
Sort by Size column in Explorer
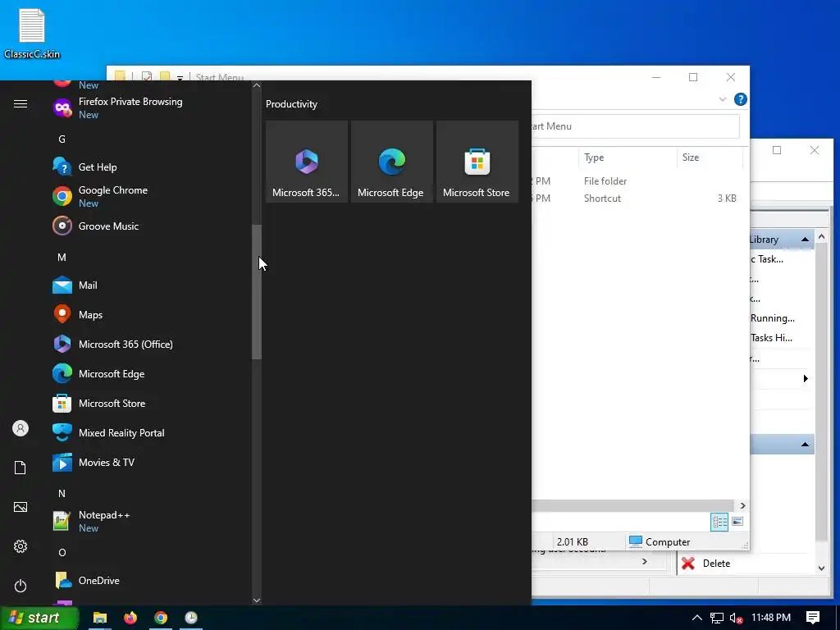710,157
